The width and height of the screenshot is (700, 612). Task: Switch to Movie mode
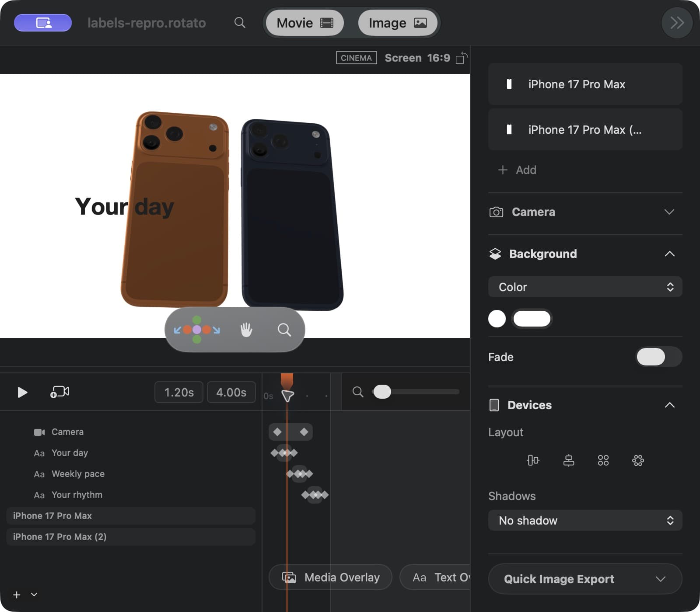tap(305, 23)
